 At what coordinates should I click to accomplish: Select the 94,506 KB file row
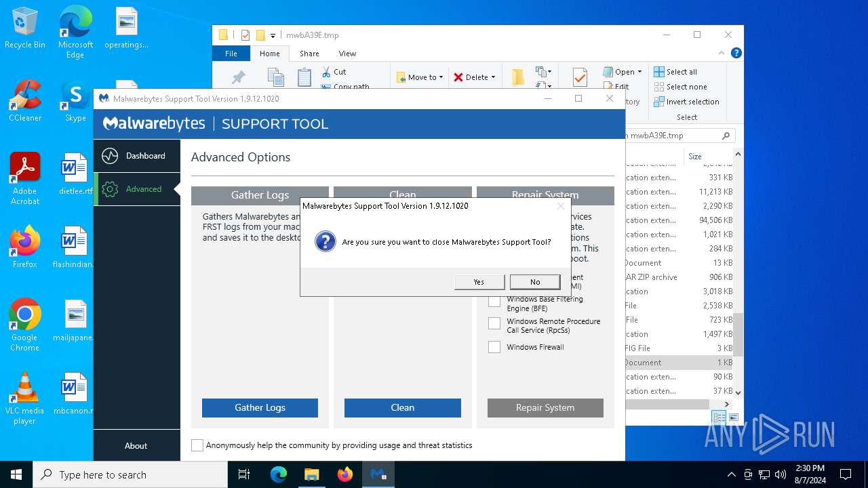[679, 220]
